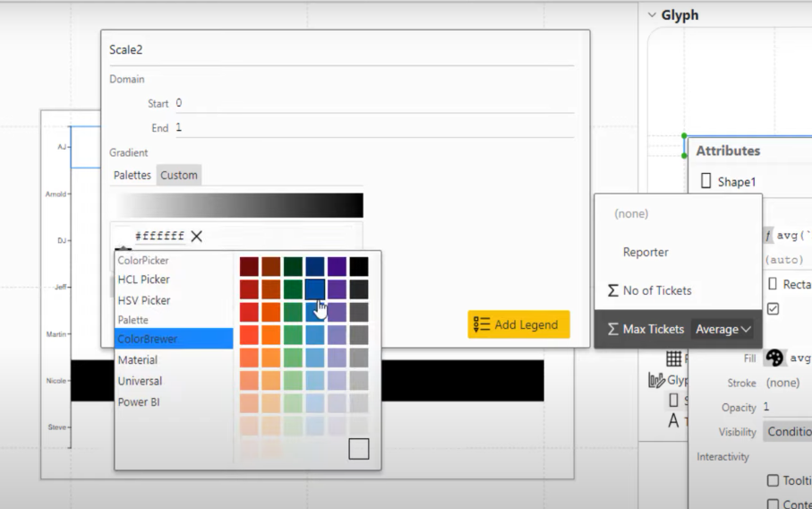Image resolution: width=812 pixels, height=509 pixels.
Task: Click the Opacity value field
Action: point(787,407)
